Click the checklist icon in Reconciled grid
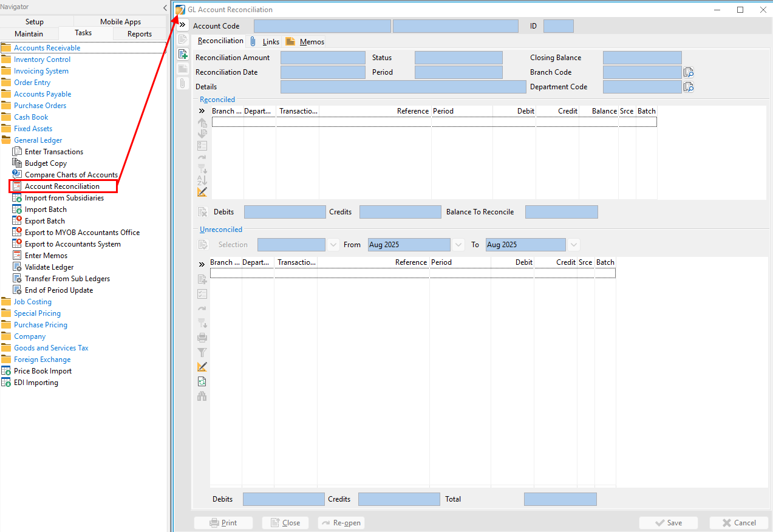 [x=202, y=146]
